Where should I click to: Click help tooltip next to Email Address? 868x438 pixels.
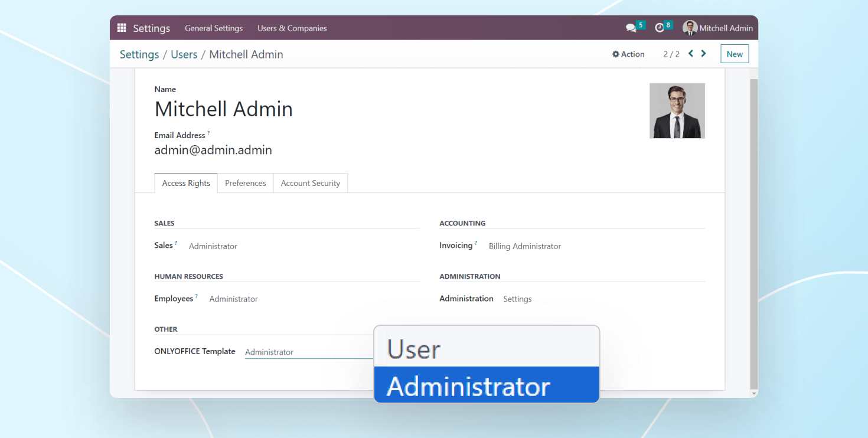[x=208, y=133]
